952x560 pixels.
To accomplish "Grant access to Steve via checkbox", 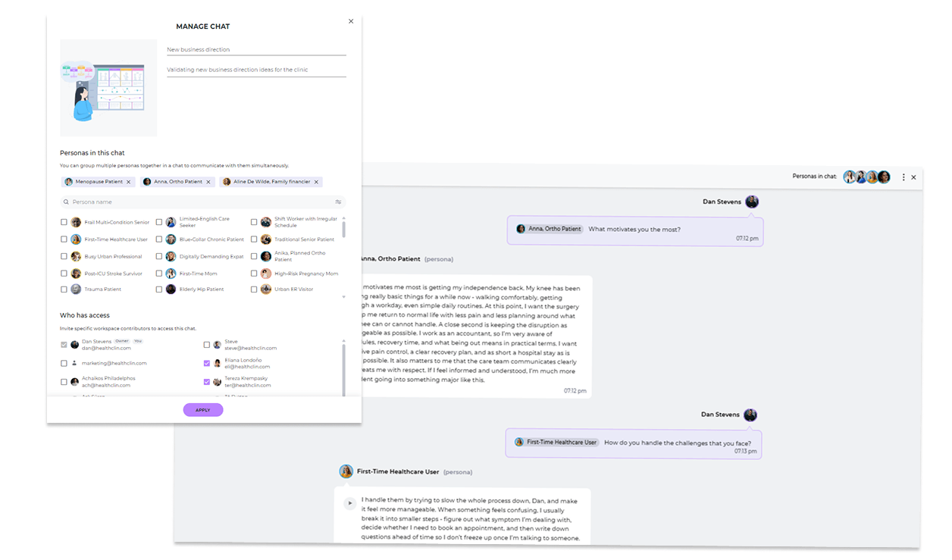I will click(207, 345).
